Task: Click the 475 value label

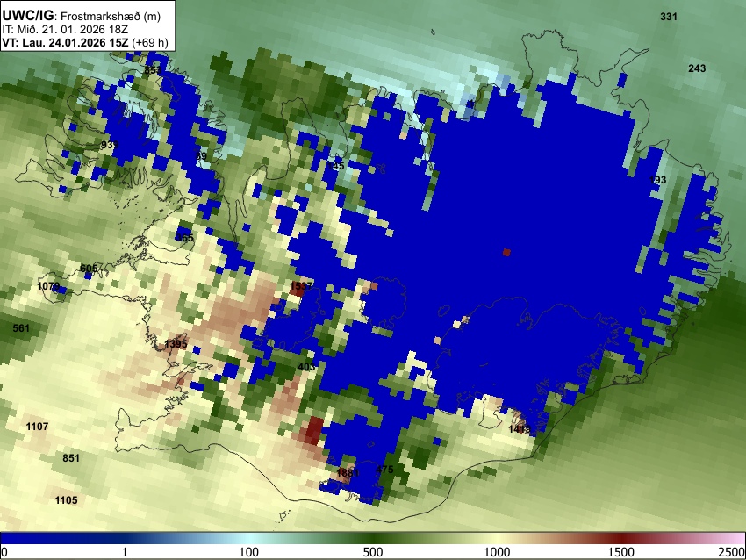Action: [384, 470]
